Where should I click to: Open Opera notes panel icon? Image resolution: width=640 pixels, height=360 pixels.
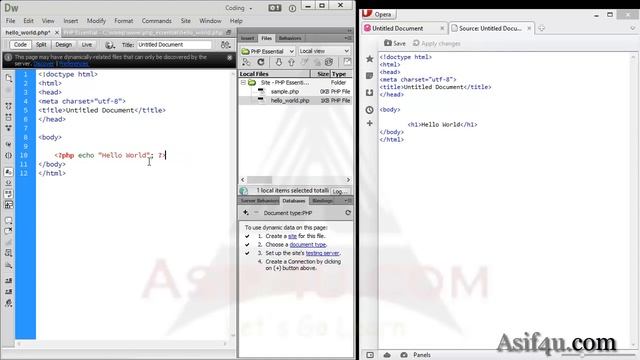pos(370,76)
